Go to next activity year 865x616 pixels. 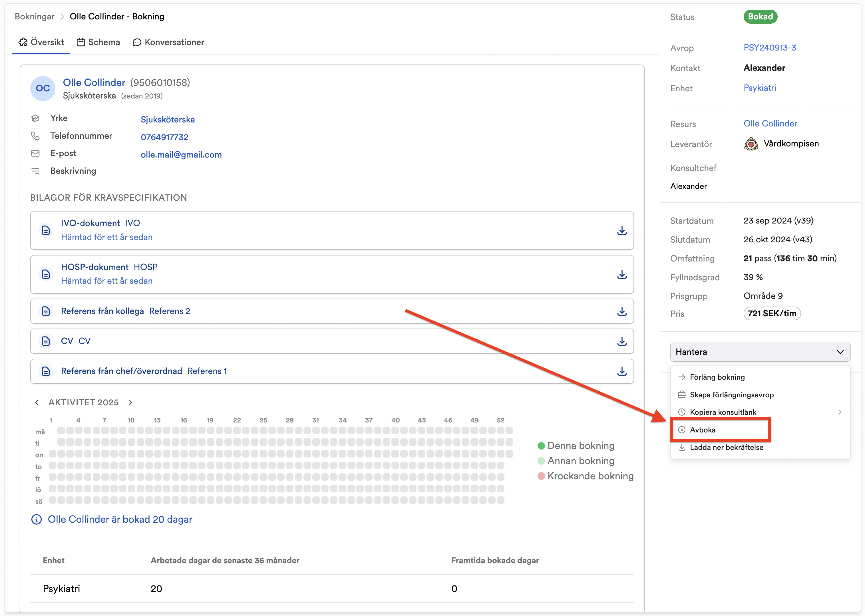(130, 402)
